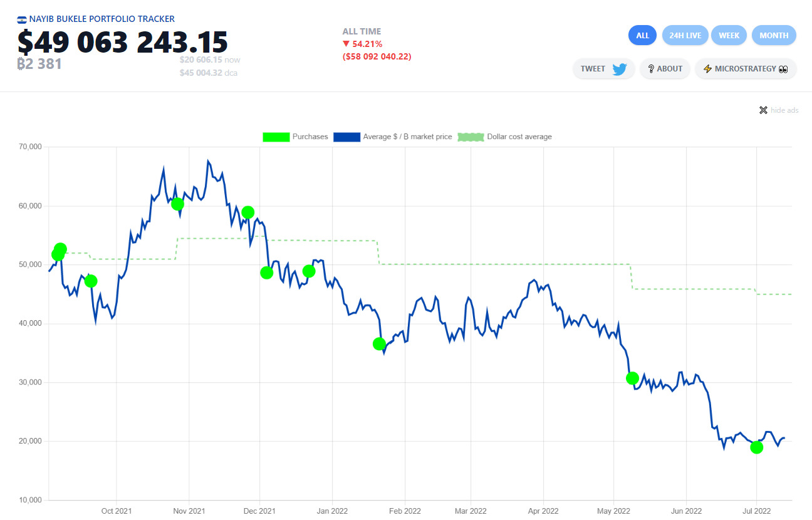Select the purchase marker near July 2022
The height and width of the screenshot is (520, 812).
[756, 447]
